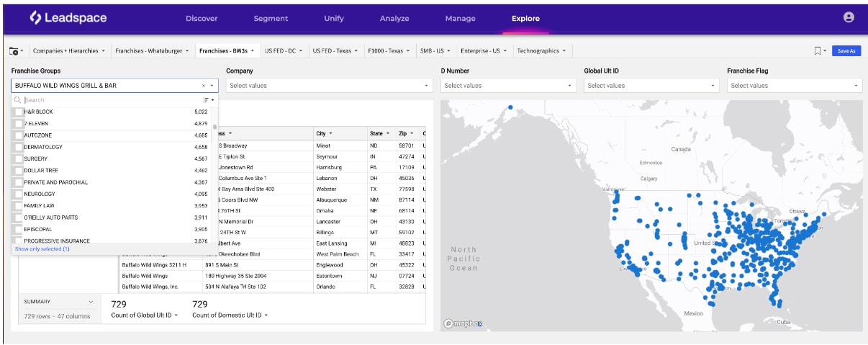Check the EPISCOPAL checkbox
The width and height of the screenshot is (868, 345).
tap(19, 229)
